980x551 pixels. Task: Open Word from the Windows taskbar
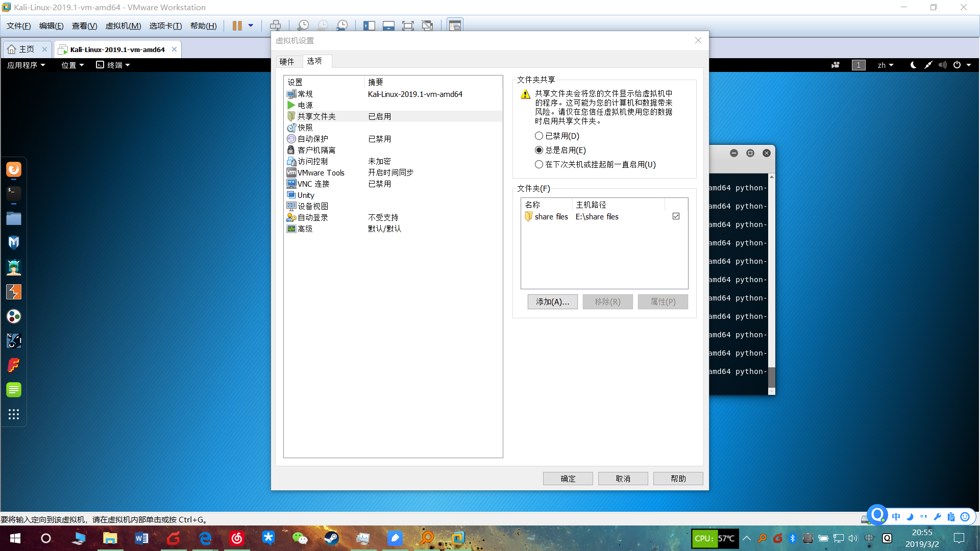(141, 538)
